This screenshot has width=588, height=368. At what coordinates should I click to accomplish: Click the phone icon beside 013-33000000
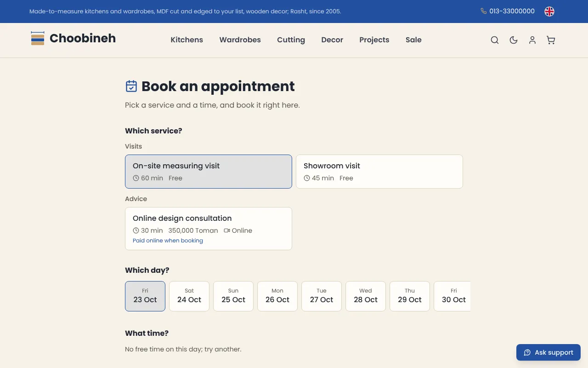(x=484, y=11)
